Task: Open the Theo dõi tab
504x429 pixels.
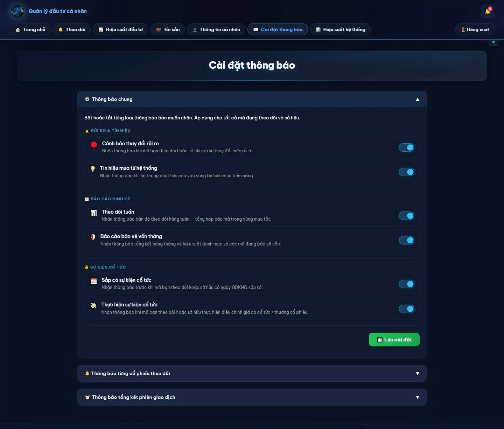Action: pyautogui.click(x=72, y=29)
